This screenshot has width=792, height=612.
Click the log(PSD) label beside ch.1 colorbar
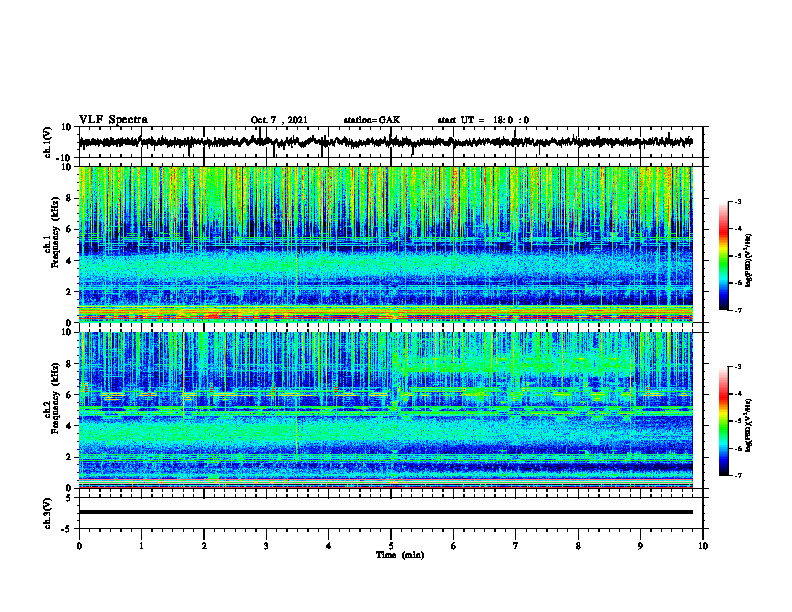(x=749, y=261)
